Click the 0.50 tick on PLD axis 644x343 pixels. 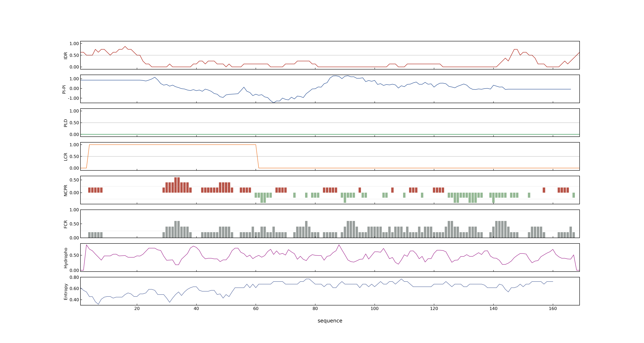pyautogui.click(x=74, y=123)
